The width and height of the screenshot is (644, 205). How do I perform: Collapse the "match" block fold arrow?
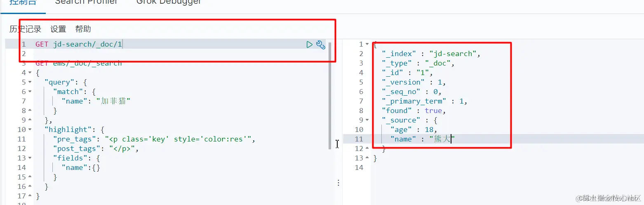(30, 92)
